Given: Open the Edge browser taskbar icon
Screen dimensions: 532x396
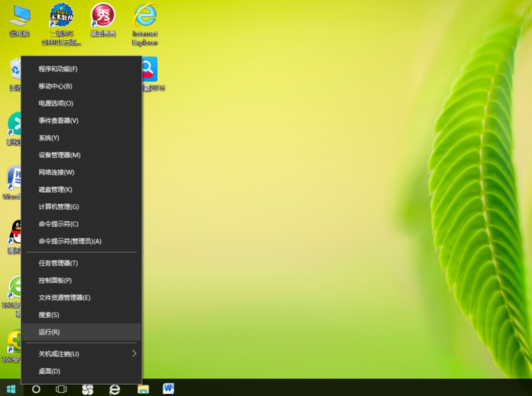Looking at the screenshot, I should pos(114,389).
